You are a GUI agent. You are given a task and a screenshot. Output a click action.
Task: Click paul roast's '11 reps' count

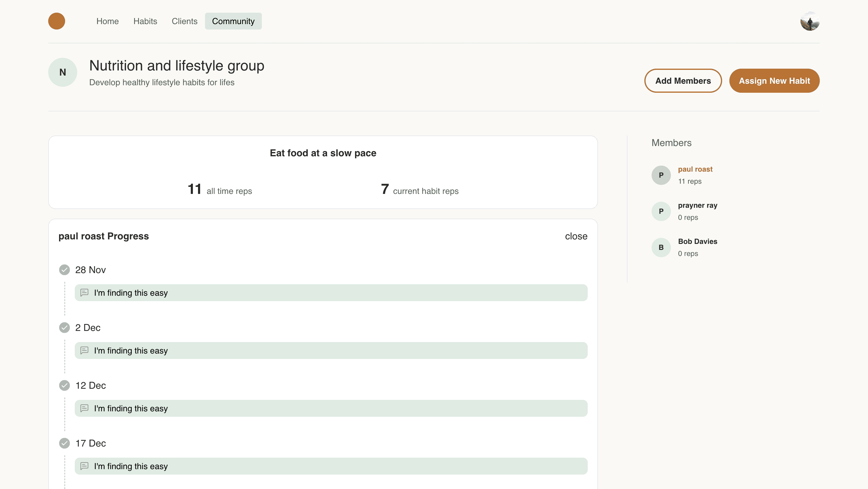click(x=690, y=181)
